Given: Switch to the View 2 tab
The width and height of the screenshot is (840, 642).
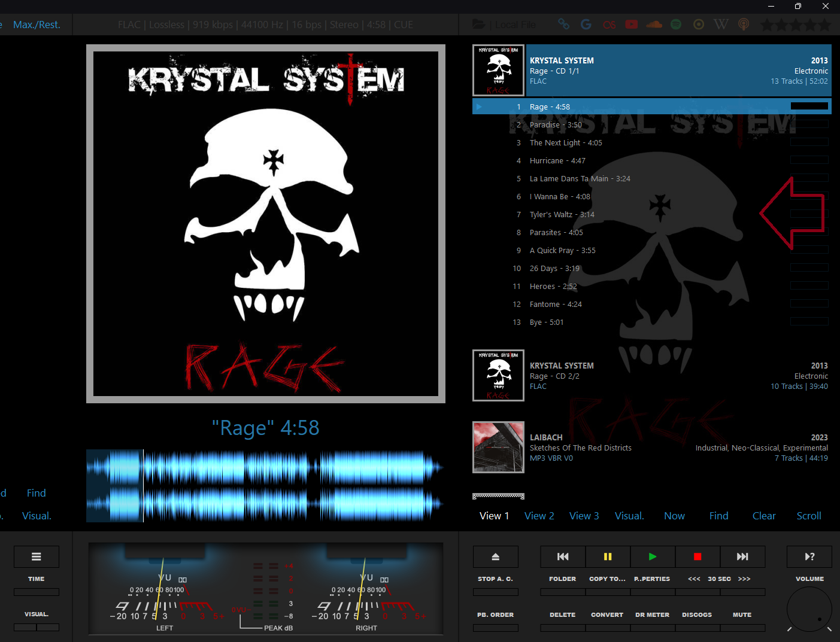Looking at the screenshot, I should (x=539, y=516).
